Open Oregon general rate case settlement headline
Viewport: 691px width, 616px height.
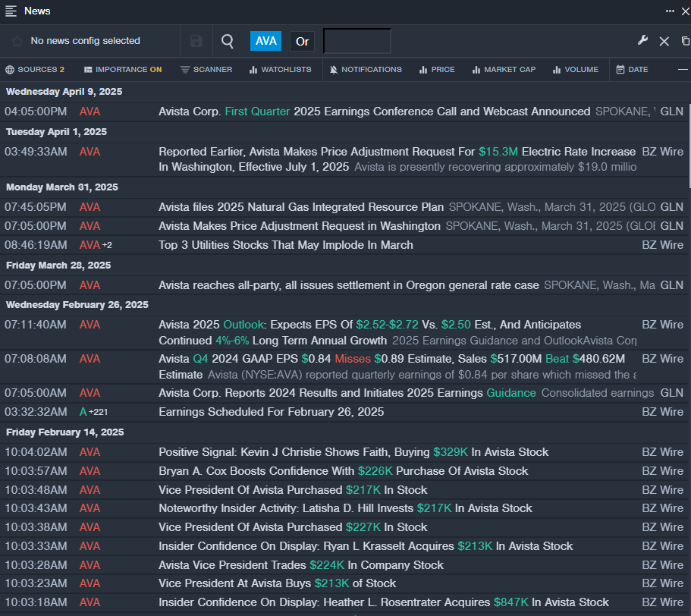pos(349,285)
